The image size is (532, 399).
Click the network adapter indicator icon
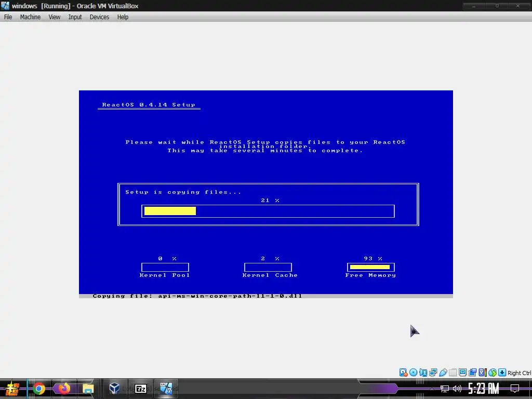[x=433, y=373]
